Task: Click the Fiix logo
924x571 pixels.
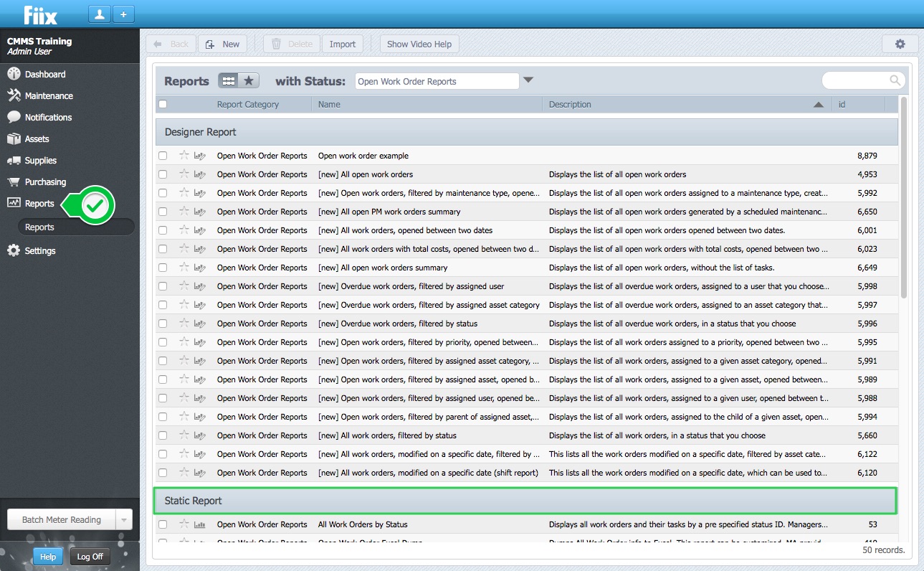Action: pyautogui.click(x=41, y=14)
